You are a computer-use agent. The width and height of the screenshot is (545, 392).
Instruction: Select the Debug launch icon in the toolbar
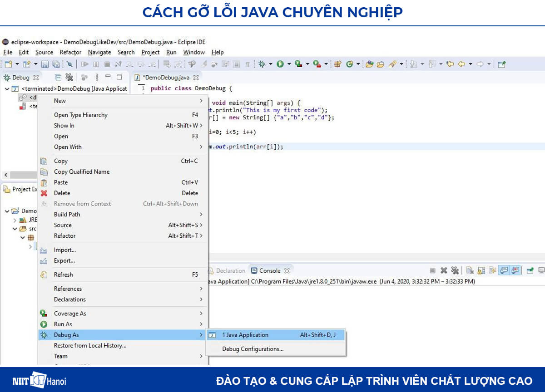263,64
